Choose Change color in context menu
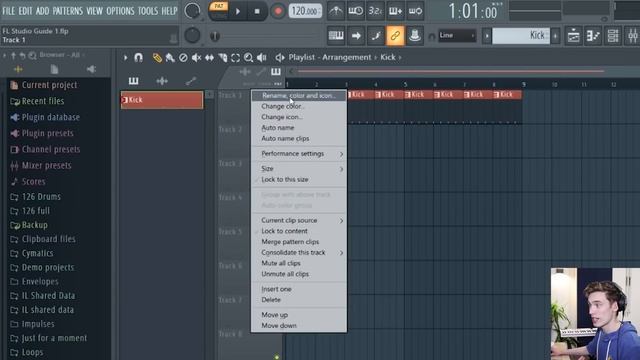The height and width of the screenshot is (360, 640). (x=299, y=106)
